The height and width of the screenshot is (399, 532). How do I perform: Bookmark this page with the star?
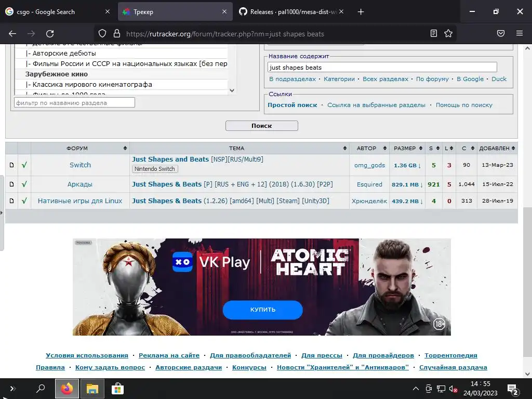(x=448, y=33)
